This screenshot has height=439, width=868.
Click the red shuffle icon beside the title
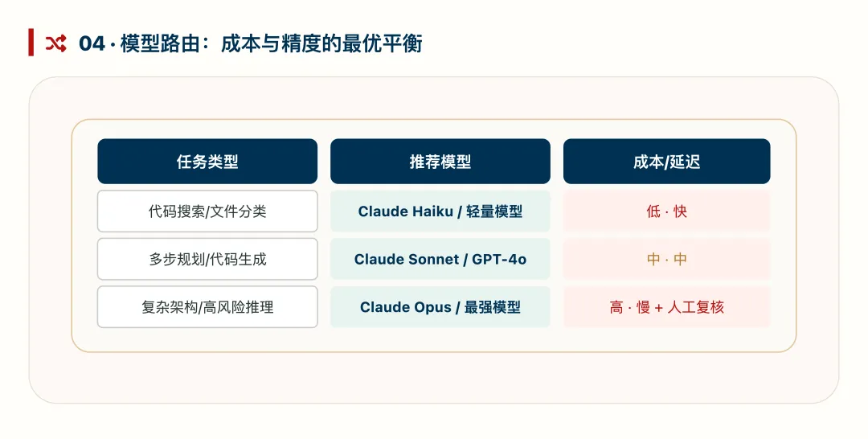(x=56, y=43)
